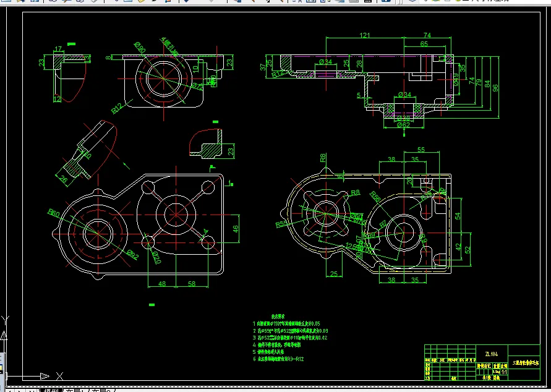Select the 121 dimension text

click(365, 35)
